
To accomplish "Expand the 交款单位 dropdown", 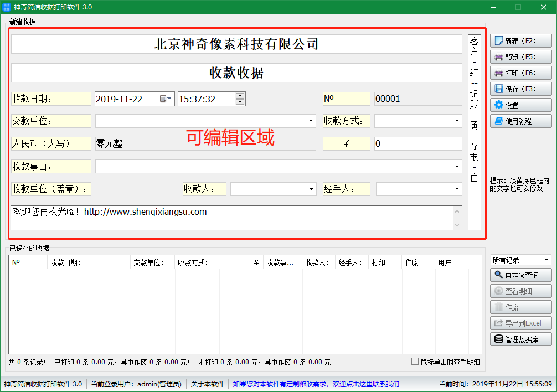I will pos(311,121).
